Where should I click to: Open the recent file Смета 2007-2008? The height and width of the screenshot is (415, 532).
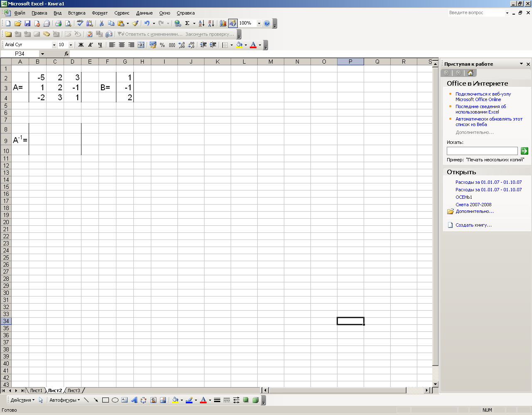pyautogui.click(x=473, y=205)
